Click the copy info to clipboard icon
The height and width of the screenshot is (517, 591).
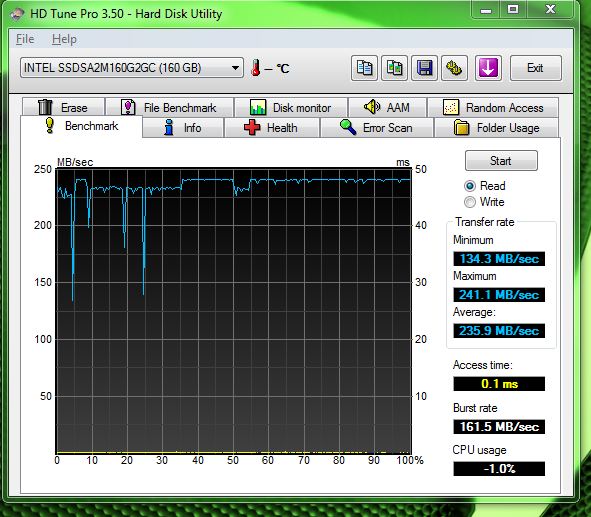364,68
